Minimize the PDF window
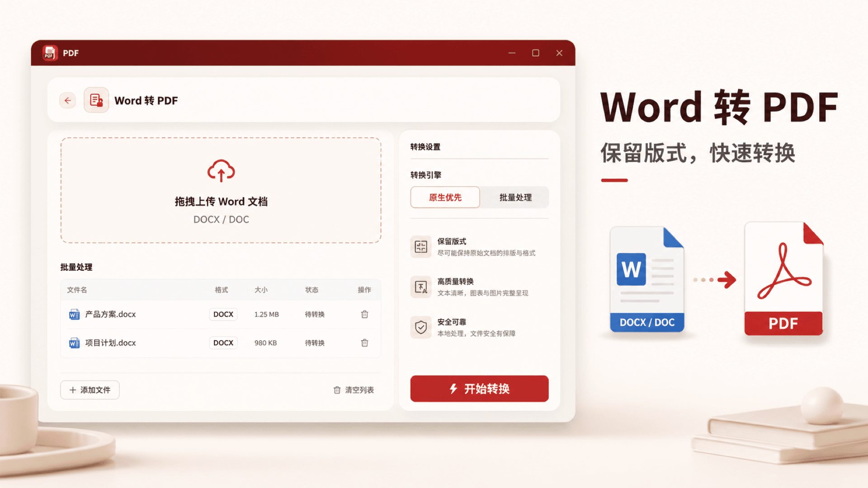 click(512, 53)
